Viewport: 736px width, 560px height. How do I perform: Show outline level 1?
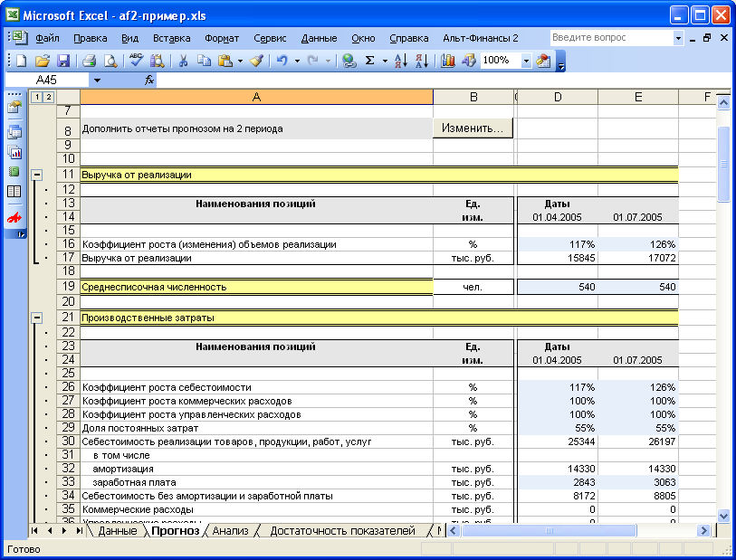pos(36,98)
